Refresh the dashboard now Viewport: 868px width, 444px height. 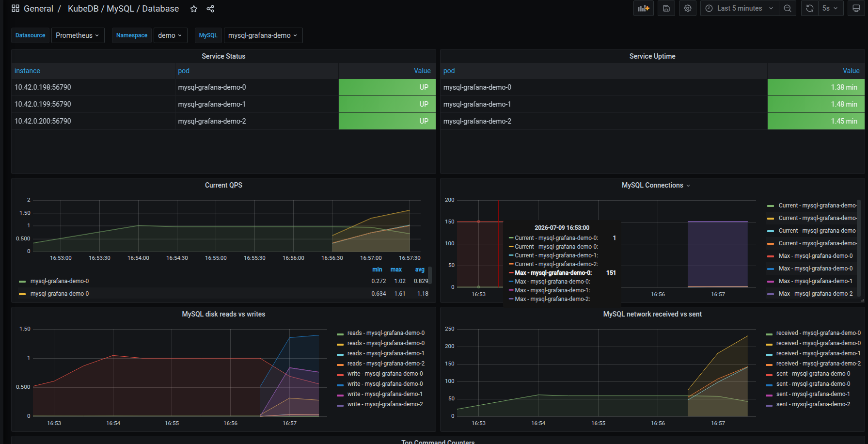pos(810,8)
